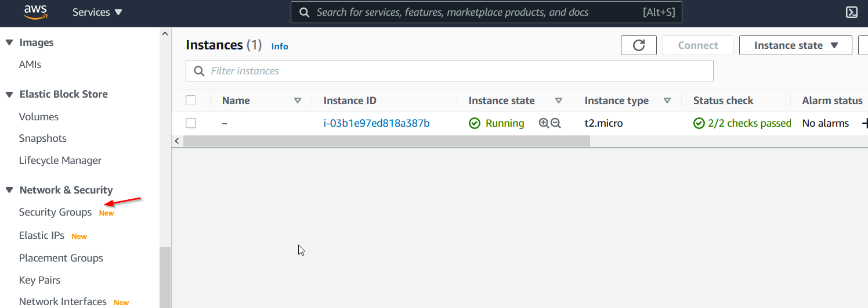Click the table horizontal scrollbar thumb

pyautogui.click(x=386, y=141)
